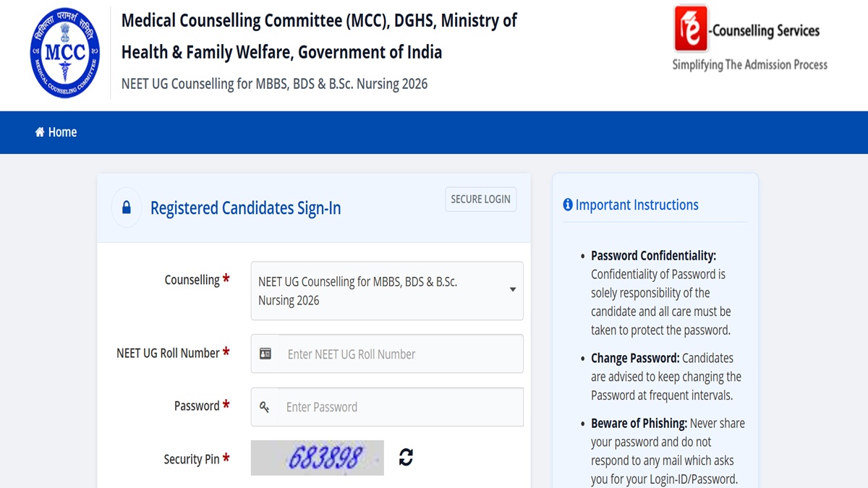Click the Medical Counselling Committee title text

(x=319, y=36)
